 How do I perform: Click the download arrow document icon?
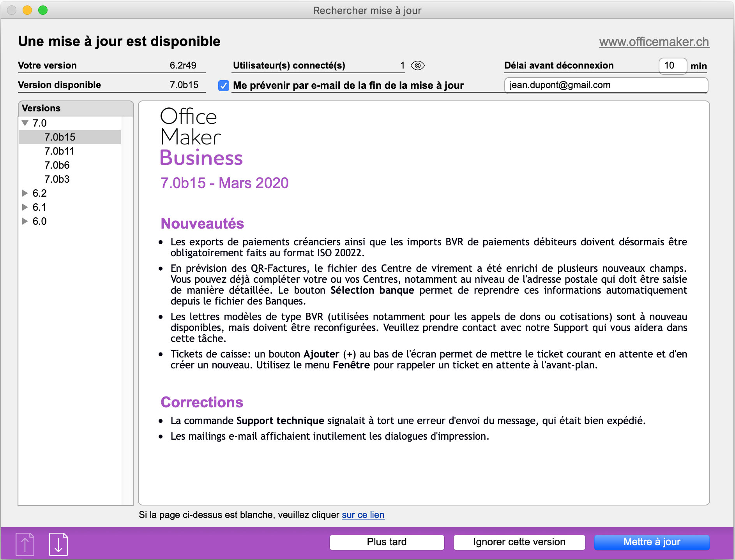58,544
